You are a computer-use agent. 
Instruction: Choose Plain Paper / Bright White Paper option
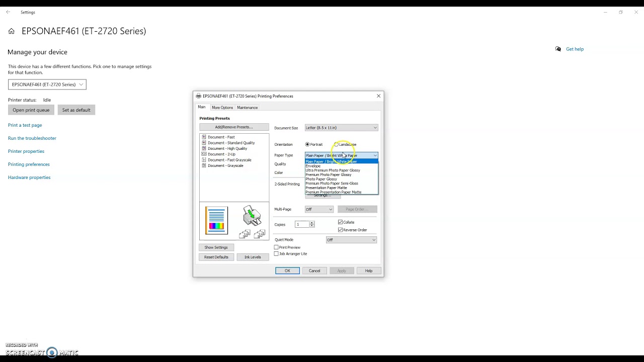[341, 161]
